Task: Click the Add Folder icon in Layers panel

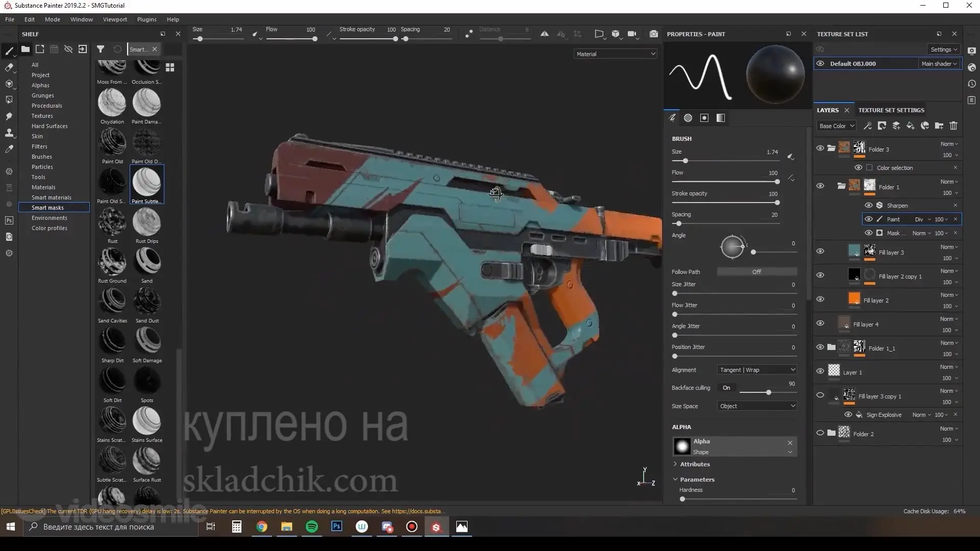Action: pyautogui.click(x=939, y=126)
